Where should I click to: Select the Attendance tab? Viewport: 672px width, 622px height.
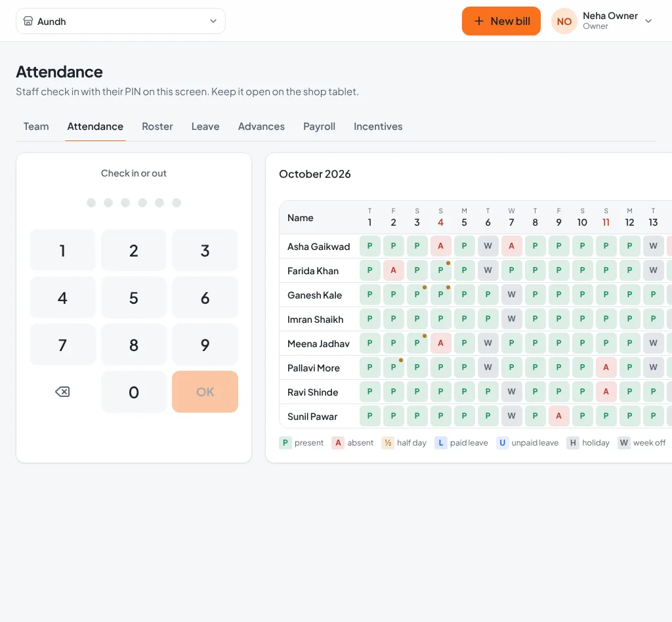pos(95,127)
